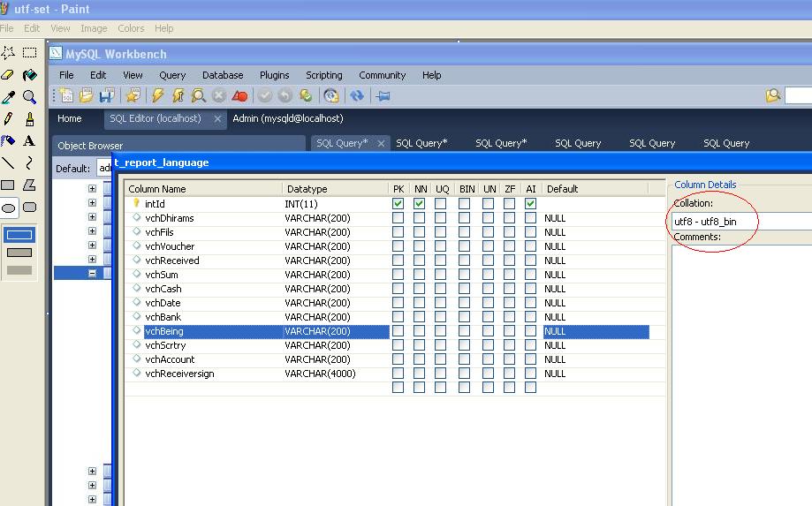
Task: Pick the Airbrush spray tool
Action: [x=8, y=141]
